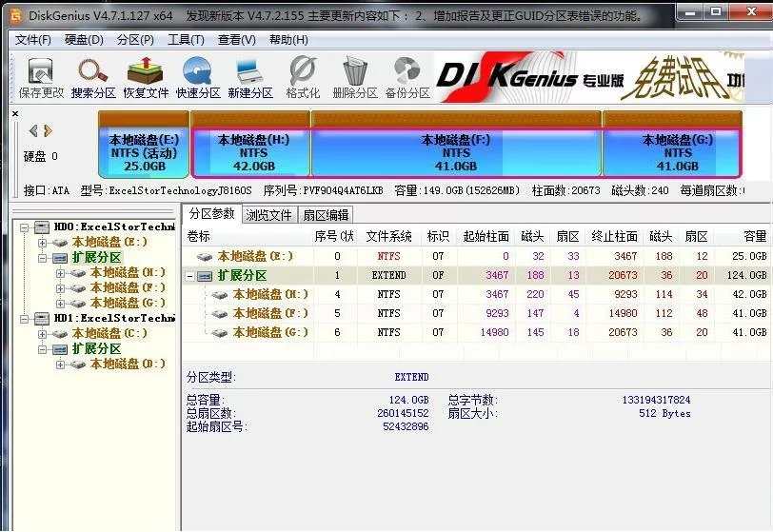Click the drive icon of 本地磁盘(E:) in tree
The image size is (773, 532).
click(x=60, y=243)
